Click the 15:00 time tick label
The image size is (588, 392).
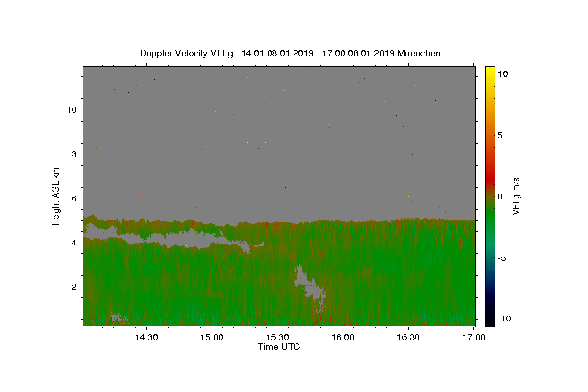[212, 337]
